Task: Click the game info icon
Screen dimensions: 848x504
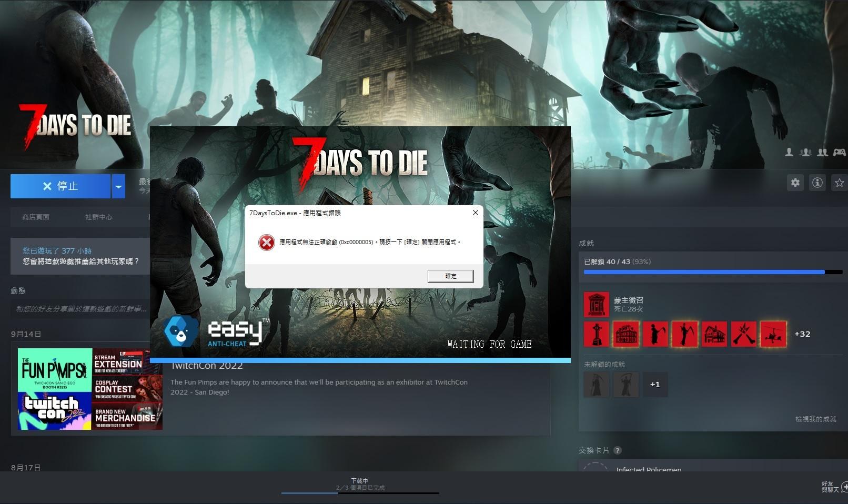Action: pyautogui.click(x=817, y=183)
